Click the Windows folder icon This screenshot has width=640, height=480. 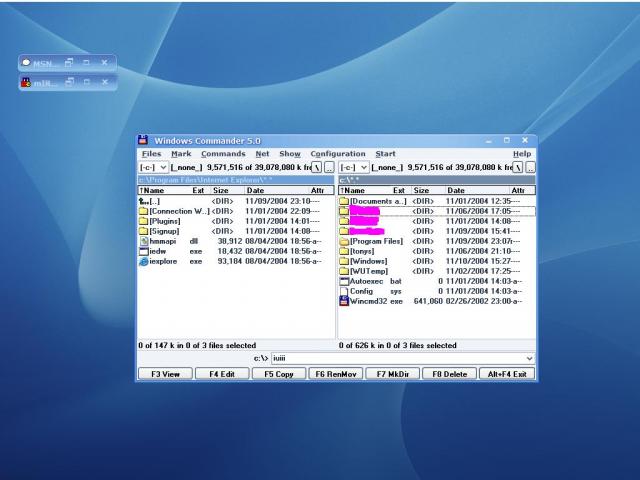(344, 261)
